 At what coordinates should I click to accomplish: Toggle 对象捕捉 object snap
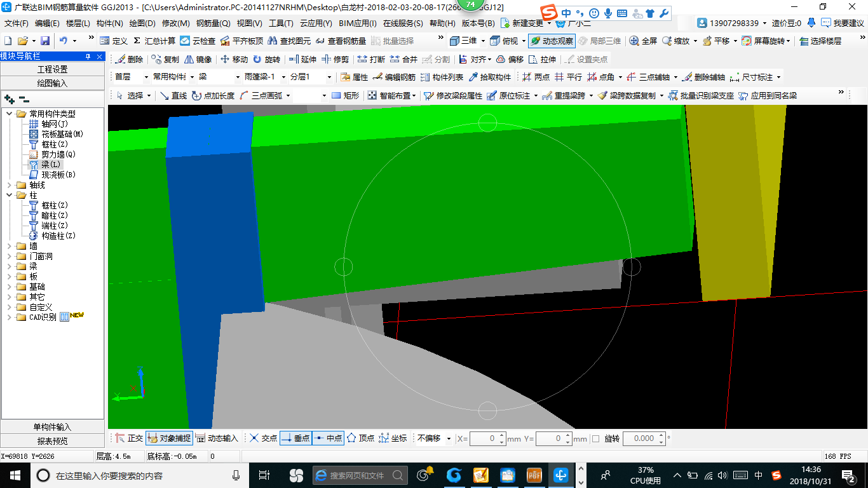tap(168, 438)
